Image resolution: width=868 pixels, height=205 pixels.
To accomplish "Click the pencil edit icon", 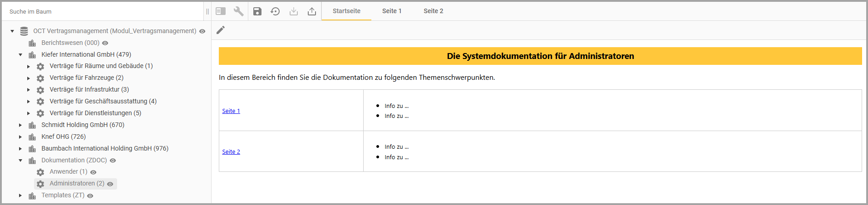I will coord(221,30).
